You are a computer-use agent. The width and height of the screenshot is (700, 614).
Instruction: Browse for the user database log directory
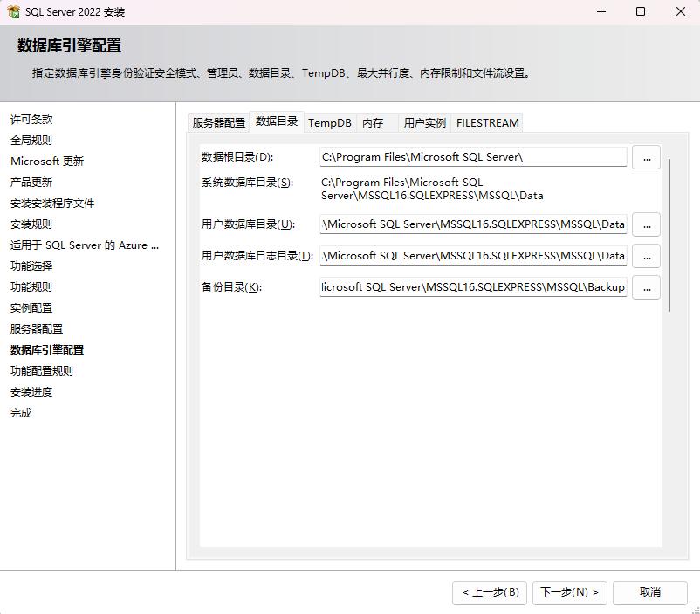646,256
